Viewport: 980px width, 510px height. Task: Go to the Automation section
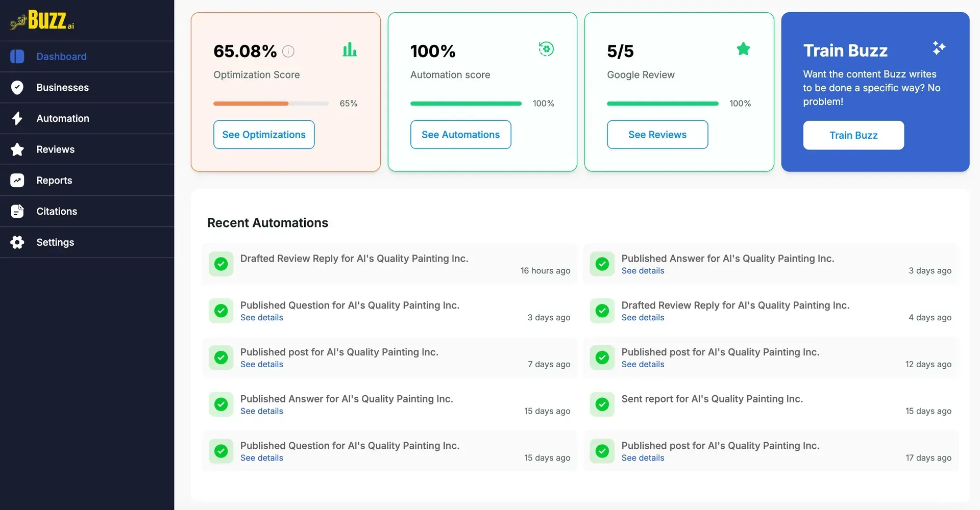coord(87,118)
